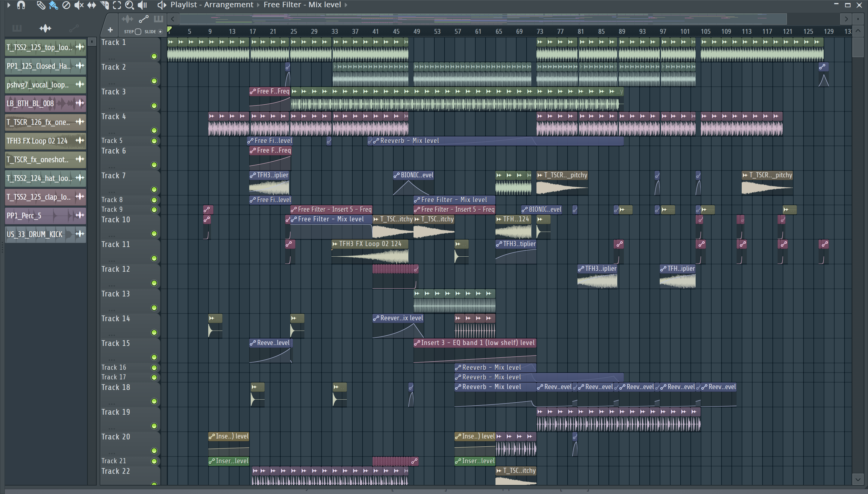Click waveform icon of T_TSCR_126_fx_one..
The image size is (868, 494).
coord(80,122)
